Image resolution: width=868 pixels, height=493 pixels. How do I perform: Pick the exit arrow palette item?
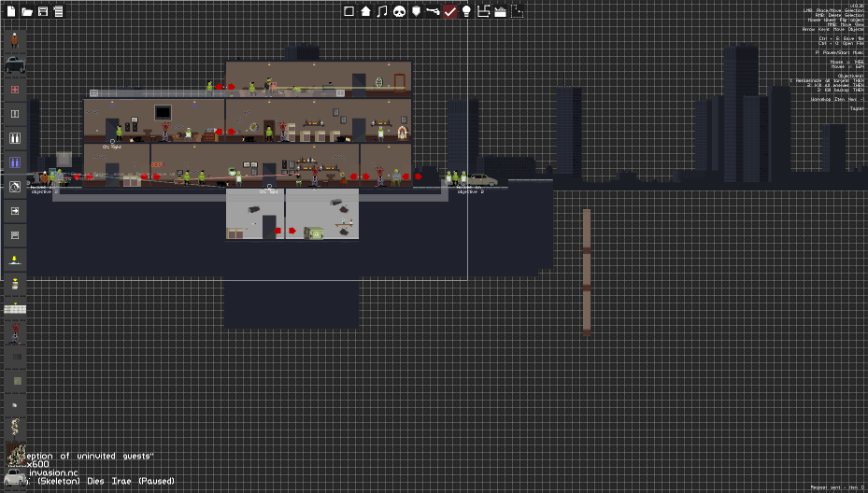(x=15, y=211)
